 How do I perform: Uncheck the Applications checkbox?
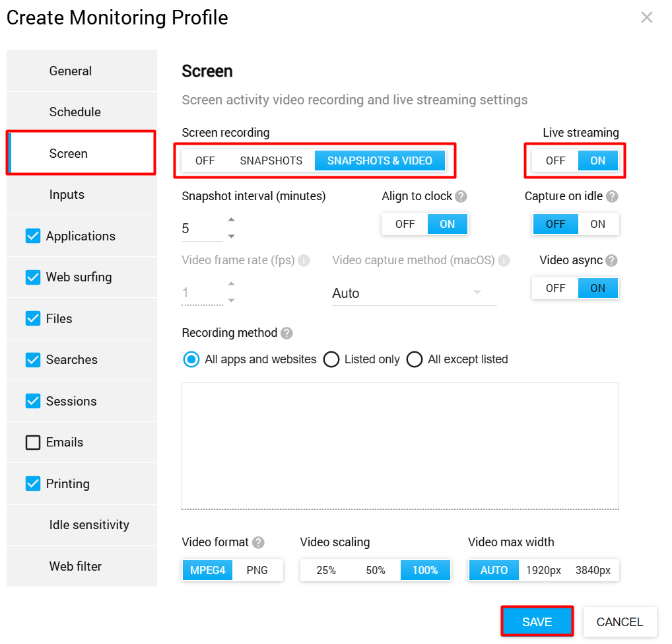[33, 236]
